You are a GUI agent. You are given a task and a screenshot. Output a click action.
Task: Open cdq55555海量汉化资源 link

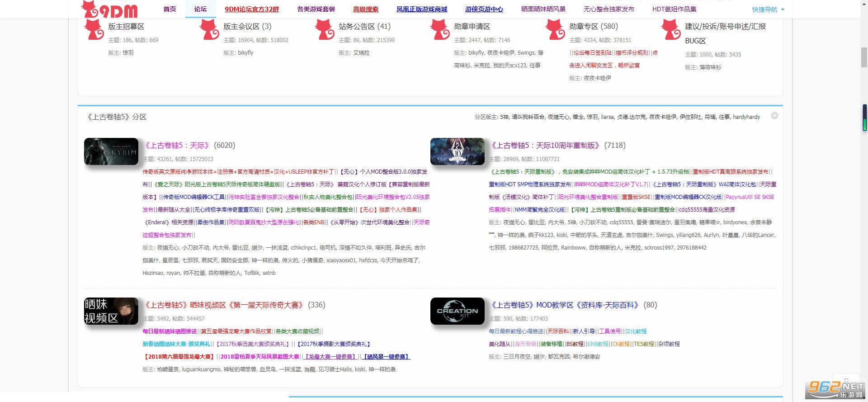click(x=707, y=210)
